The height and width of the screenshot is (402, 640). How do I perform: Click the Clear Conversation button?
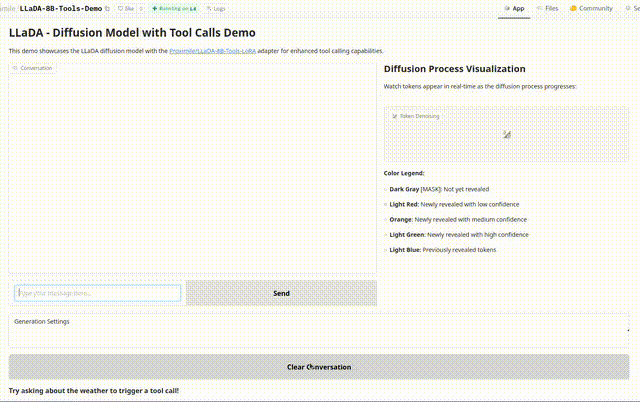(319, 367)
